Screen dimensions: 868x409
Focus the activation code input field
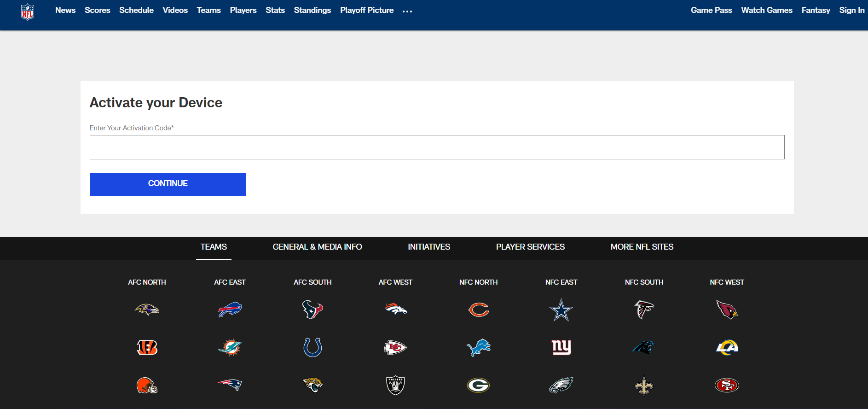coord(437,147)
